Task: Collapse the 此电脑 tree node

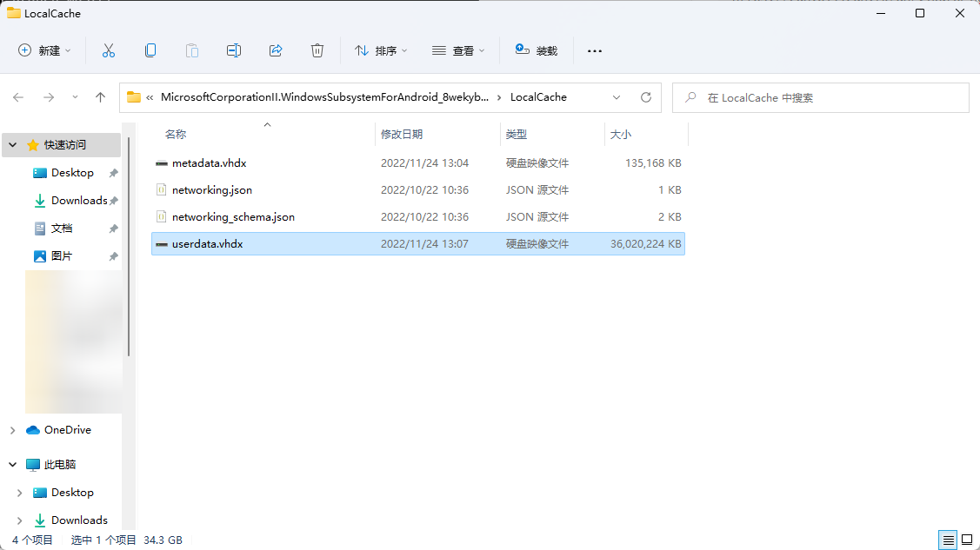Action: 12,465
